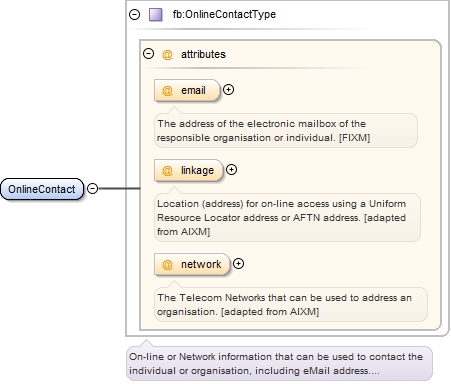Select the OnlineContact element
This screenshot has width=451, height=384.
coord(42,189)
